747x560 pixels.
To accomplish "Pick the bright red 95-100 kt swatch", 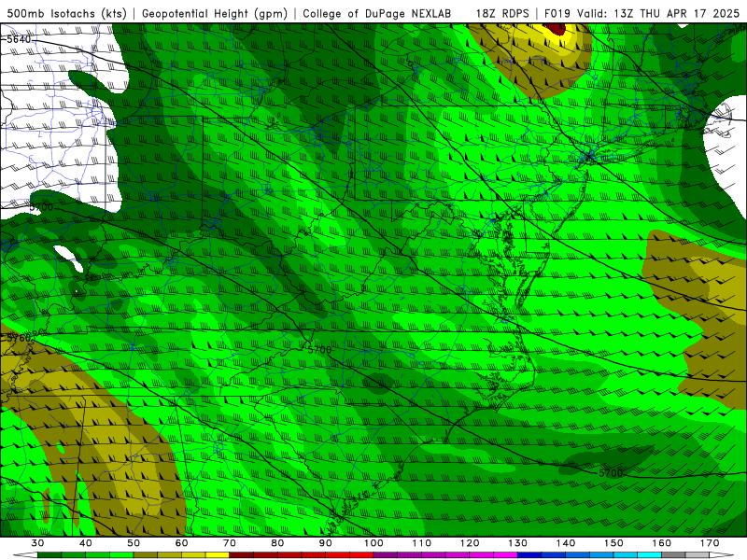I will 361,555.
